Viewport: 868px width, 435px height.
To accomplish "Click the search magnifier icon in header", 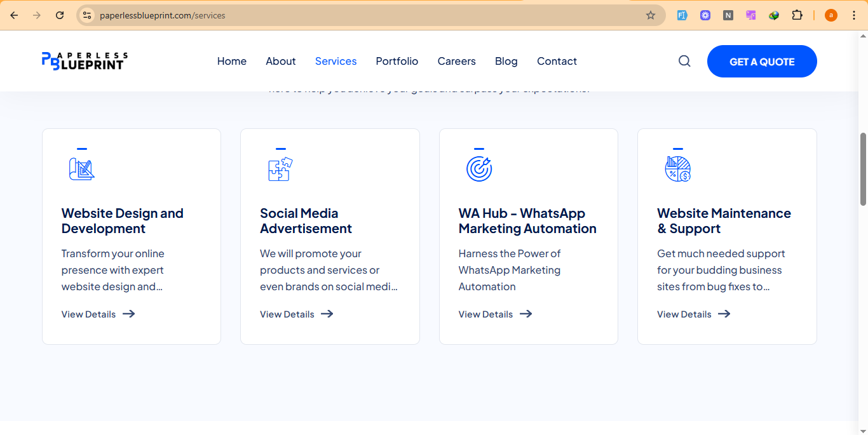I will 684,61.
